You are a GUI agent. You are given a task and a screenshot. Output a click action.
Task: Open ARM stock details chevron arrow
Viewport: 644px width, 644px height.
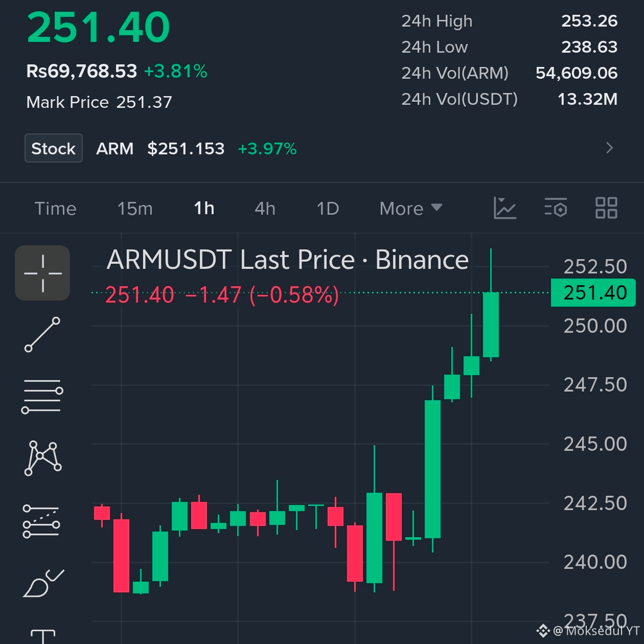coord(609,148)
